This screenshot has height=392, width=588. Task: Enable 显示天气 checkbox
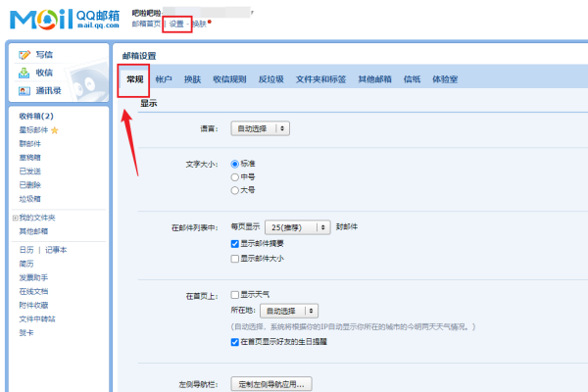point(235,295)
